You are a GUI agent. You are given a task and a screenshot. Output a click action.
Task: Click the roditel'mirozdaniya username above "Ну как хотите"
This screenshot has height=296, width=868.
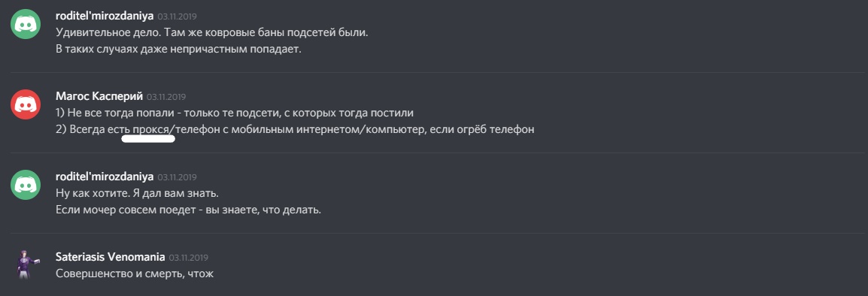coord(105,177)
